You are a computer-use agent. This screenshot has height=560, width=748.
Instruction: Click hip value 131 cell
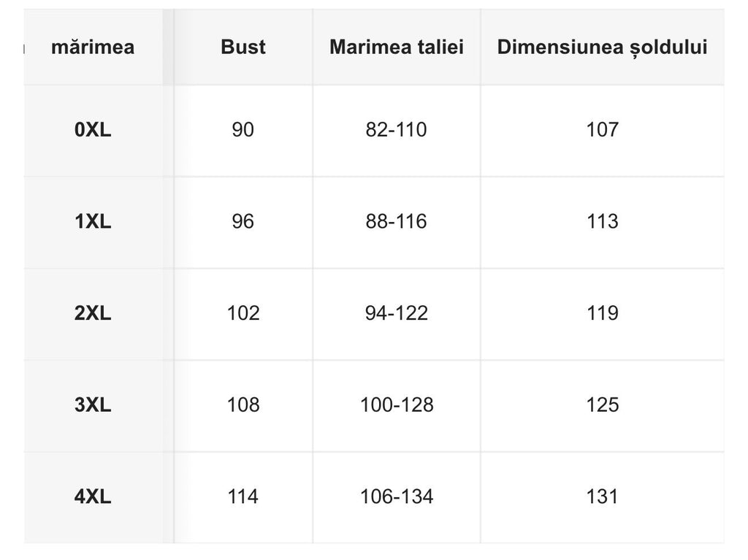tap(602, 496)
